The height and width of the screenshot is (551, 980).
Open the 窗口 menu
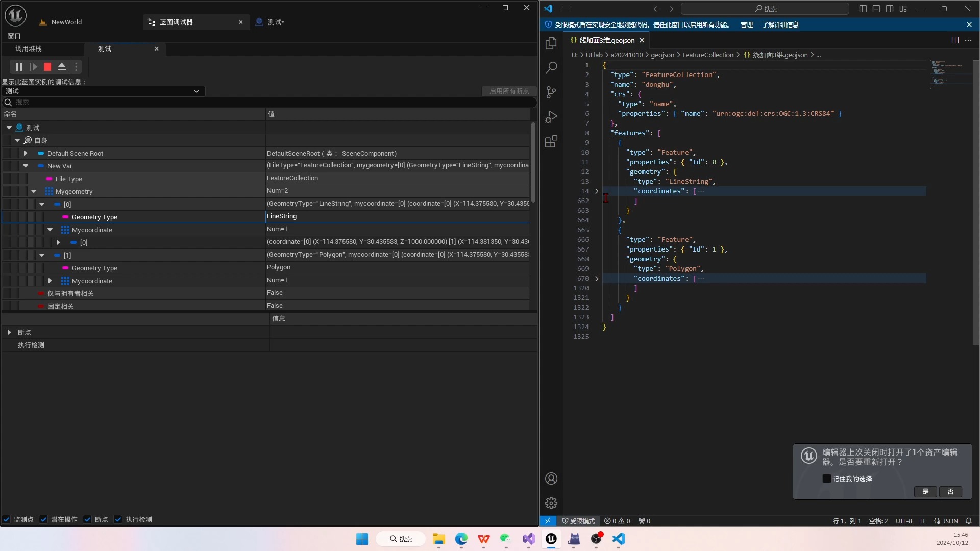[x=14, y=36]
